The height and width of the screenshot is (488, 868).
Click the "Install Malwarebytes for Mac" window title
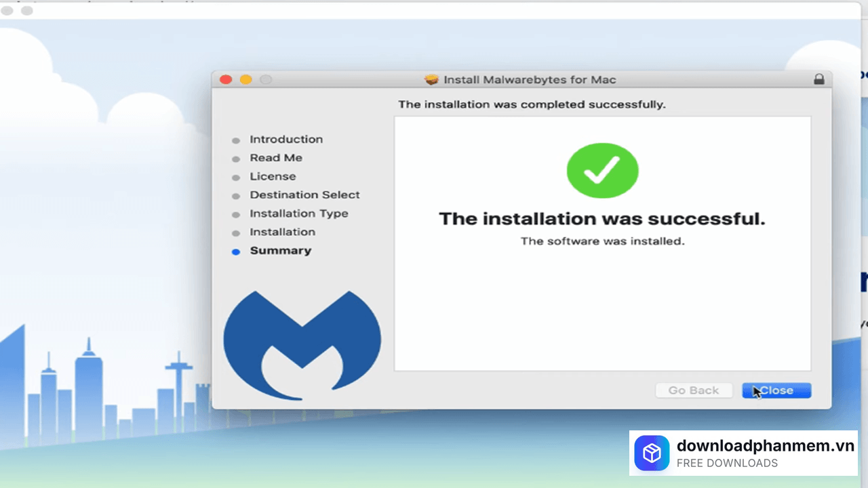530,79
